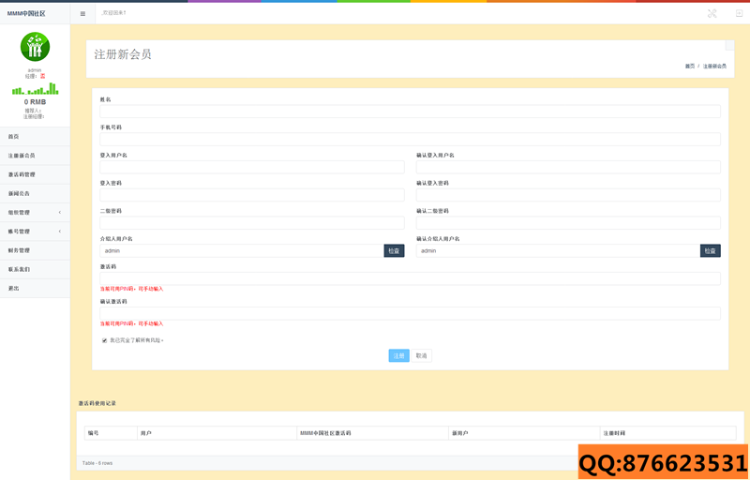Expand the 账号管理 submenu chevron
This screenshot has height=480, width=750.
click(60, 231)
